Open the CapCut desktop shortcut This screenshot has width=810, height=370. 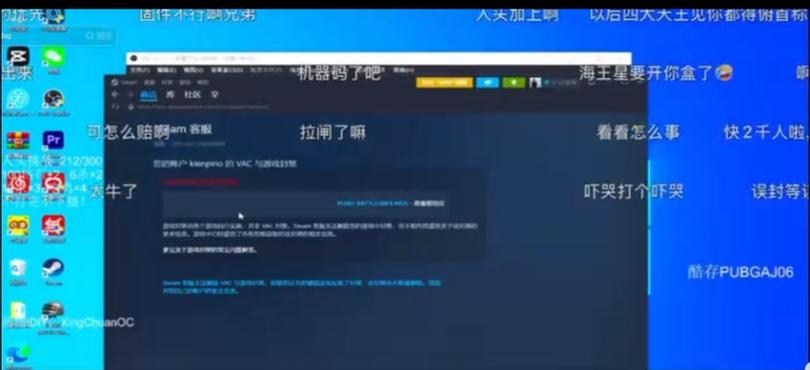pyautogui.click(x=18, y=57)
